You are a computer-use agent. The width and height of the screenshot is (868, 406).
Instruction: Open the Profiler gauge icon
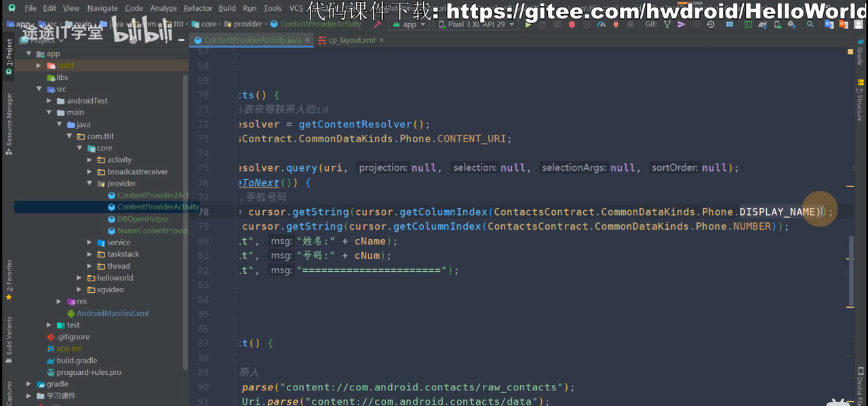(601, 24)
